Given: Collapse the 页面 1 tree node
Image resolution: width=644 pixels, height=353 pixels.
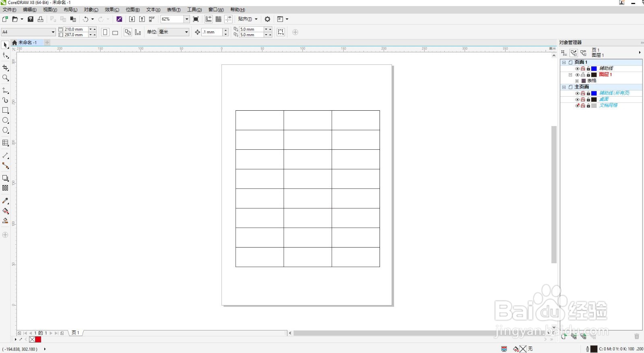Looking at the screenshot, I should 564,62.
